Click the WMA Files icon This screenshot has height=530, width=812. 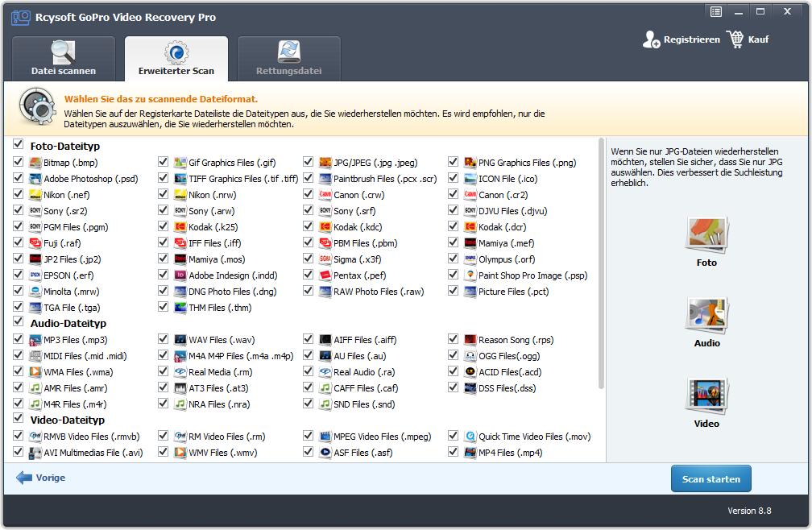[x=35, y=371]
